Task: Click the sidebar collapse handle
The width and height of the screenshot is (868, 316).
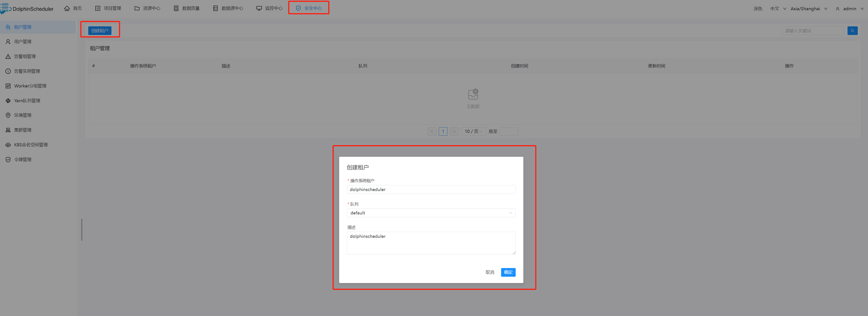Action: coord(81,230)
